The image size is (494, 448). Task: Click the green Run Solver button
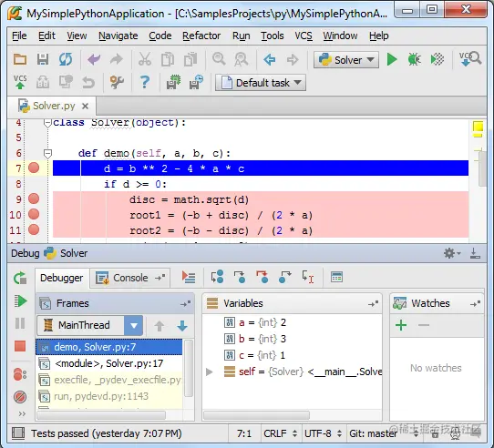[392, 59]
